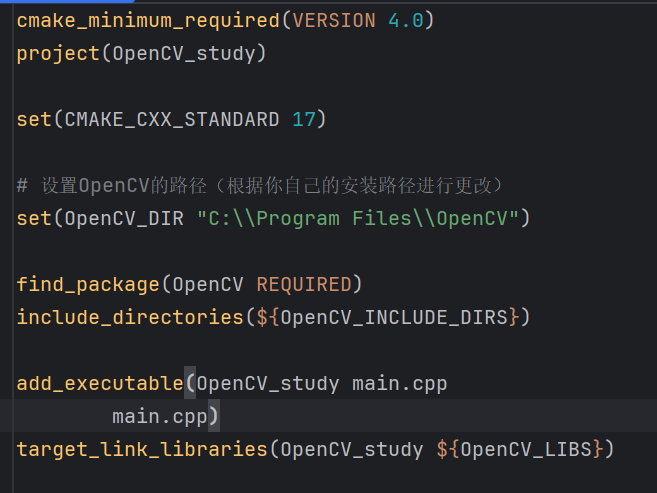The height and width of the screenshot is (493, 657).
Task: Click OpenCV_study in the target_link_libraries line
Action: click(352, 449)
